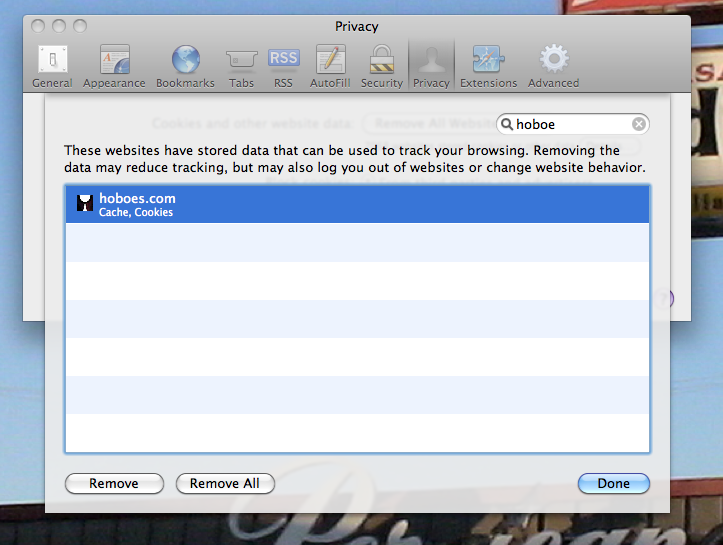723x545 pixels.
Task: Open the General preferences pane
Action: coord(52,65)
